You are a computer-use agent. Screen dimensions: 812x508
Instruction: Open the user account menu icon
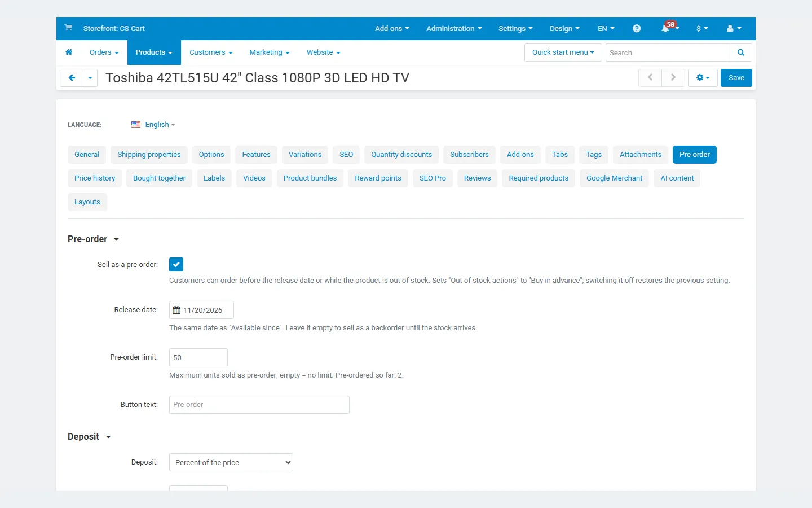pos(734,28)
